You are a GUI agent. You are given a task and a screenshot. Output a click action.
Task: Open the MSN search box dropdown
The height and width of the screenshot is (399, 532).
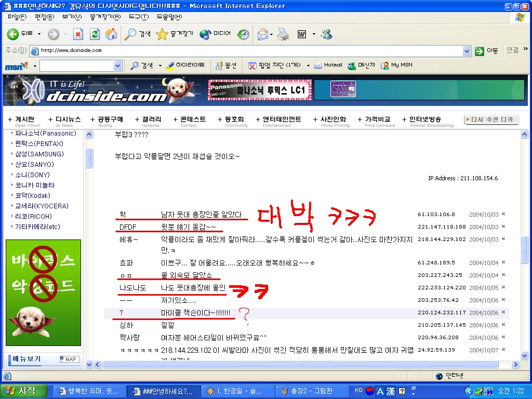pyautogui.click(x=117, y=65)
